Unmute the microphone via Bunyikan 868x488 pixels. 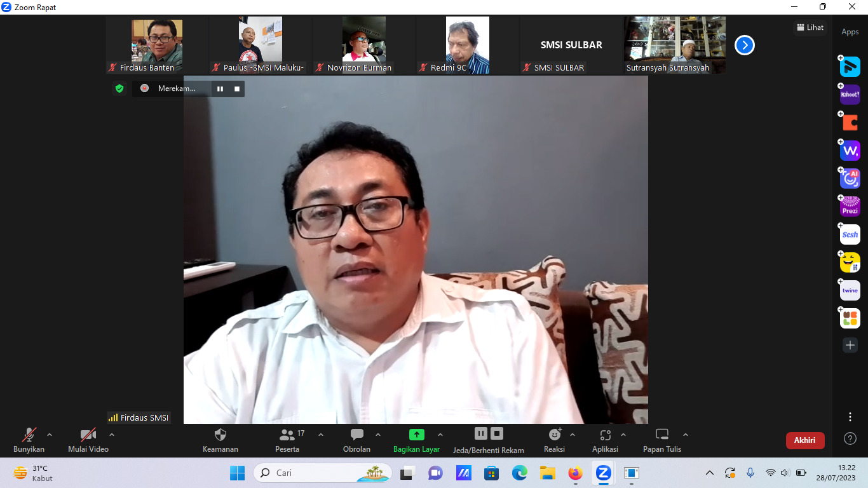click(x=29, y=440)
